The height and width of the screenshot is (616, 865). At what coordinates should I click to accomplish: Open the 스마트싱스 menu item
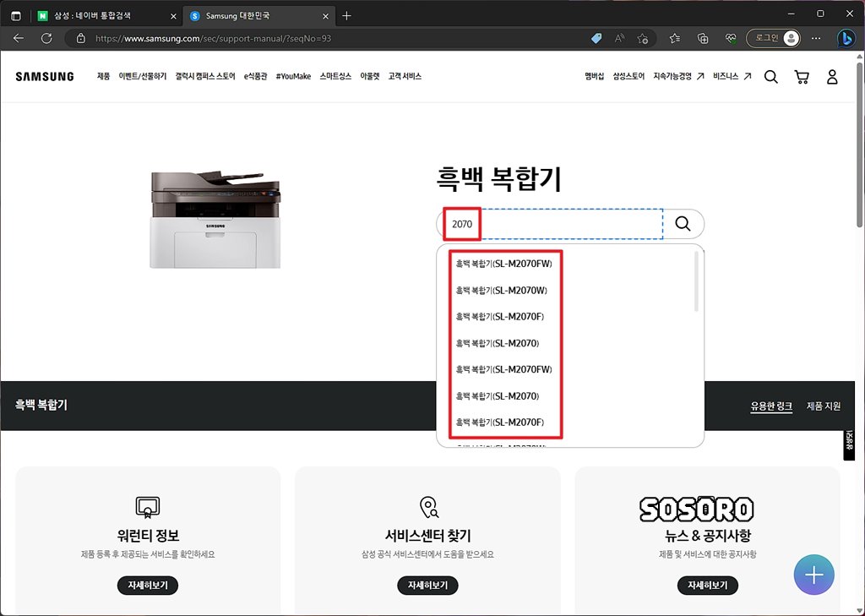[335, 76]
